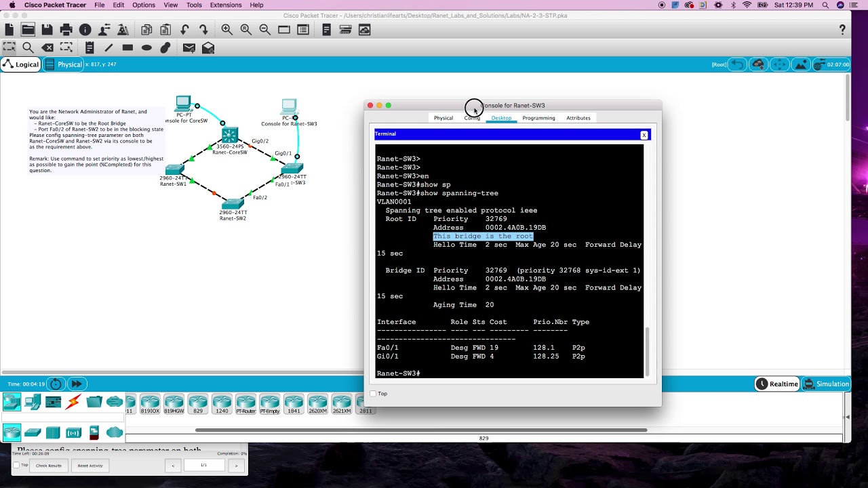Switch to the Programming tab

pos(538,118)
